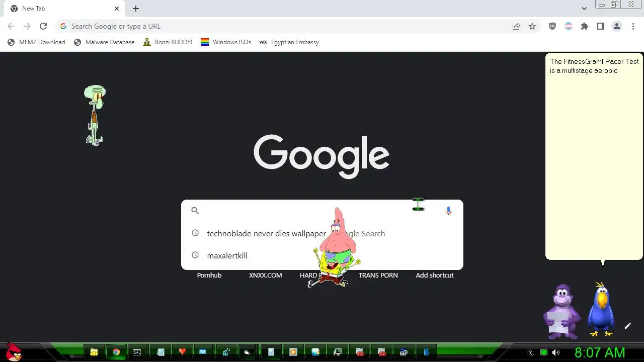Image resolution: width=644 pixels, height=362 pixels.
Task: Click the Pacer Test speech balloon
Action: click(594, 156)
